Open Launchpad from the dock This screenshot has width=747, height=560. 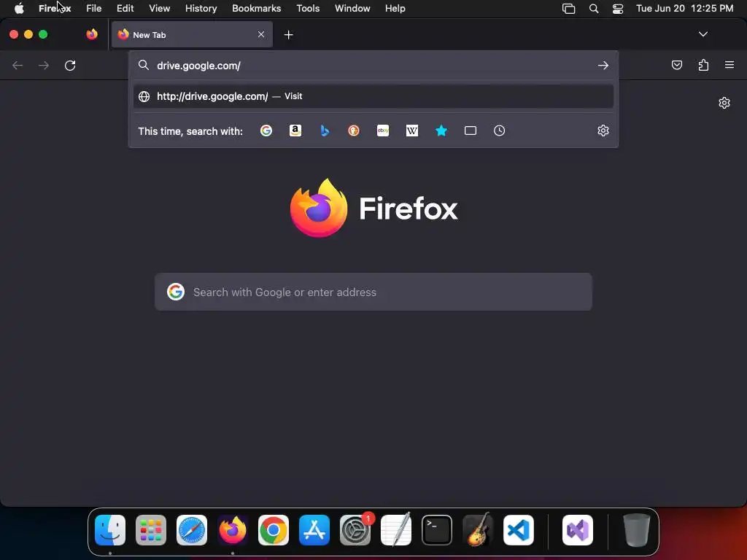pos(151,530)
